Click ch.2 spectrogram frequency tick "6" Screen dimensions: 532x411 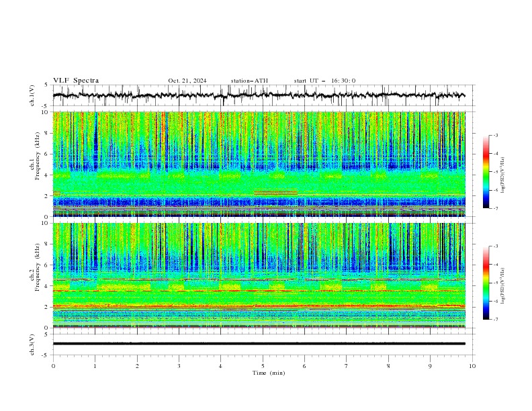(47, 265)
